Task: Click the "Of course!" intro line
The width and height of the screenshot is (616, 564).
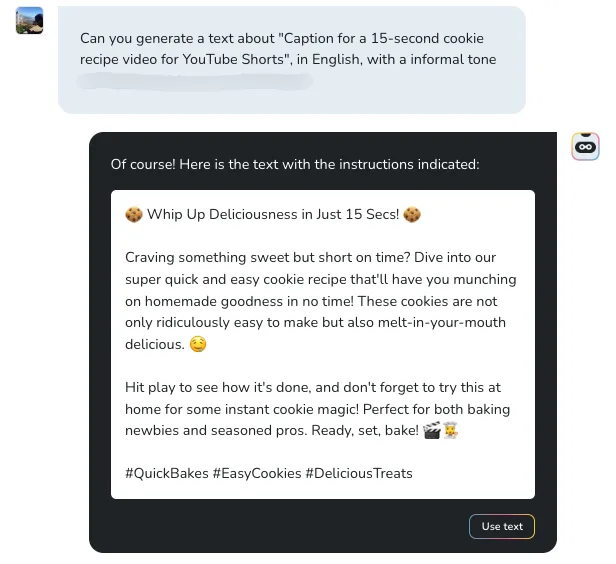Action: point(295,164)
